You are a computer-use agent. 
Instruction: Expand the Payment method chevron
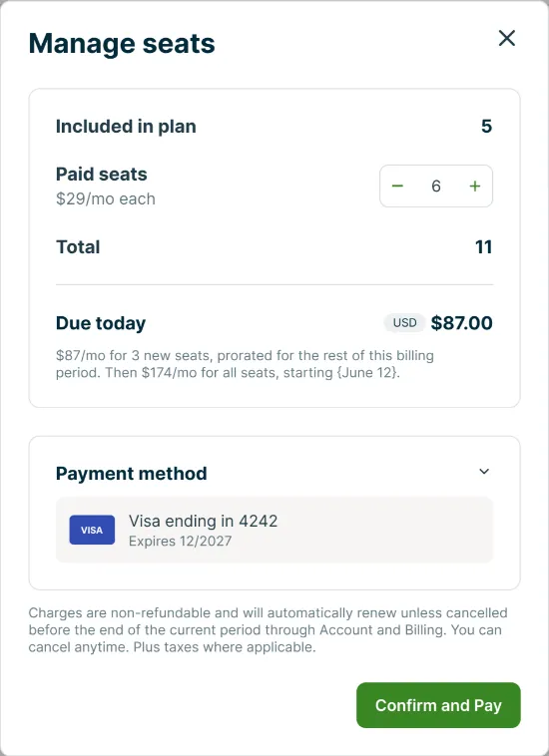click(x=484, y=472)
